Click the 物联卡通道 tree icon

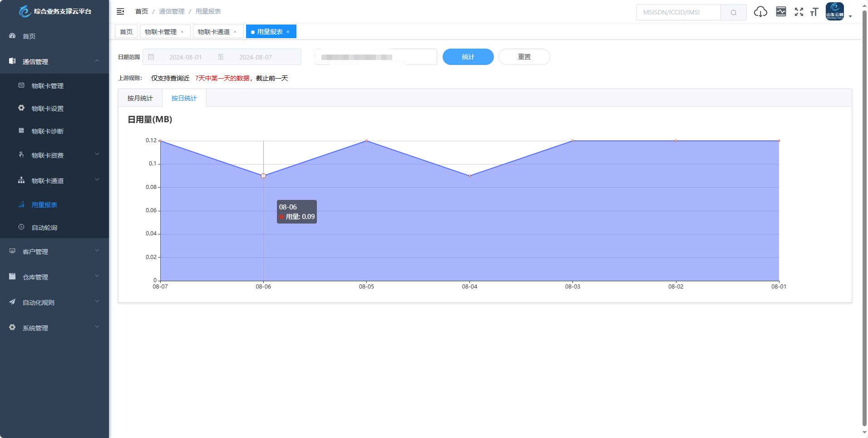(21, 180)
